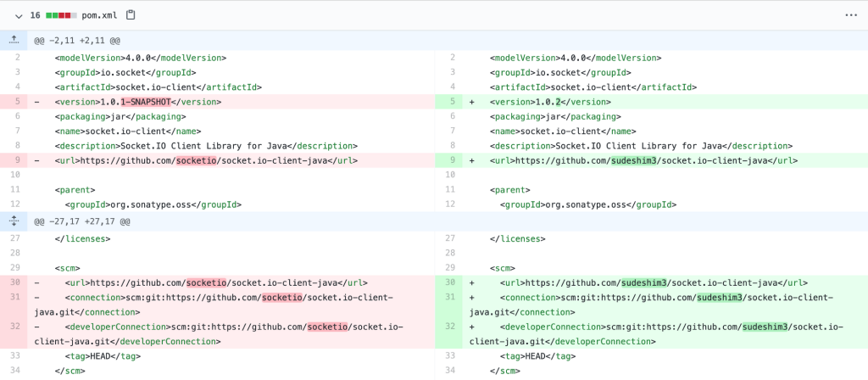This screenshot has width=868, height=380.
Task: Copy the pom.xml file path
Action: coord(130,15)
